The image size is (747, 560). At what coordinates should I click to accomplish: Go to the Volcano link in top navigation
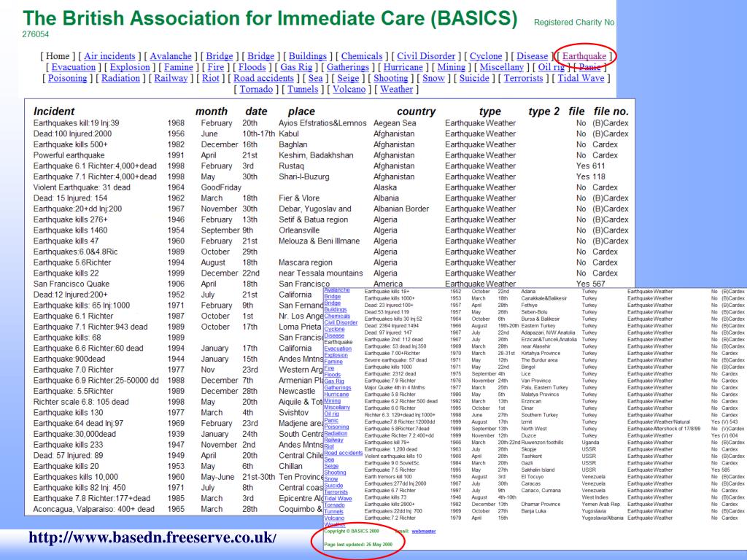(x=349, y=89)
